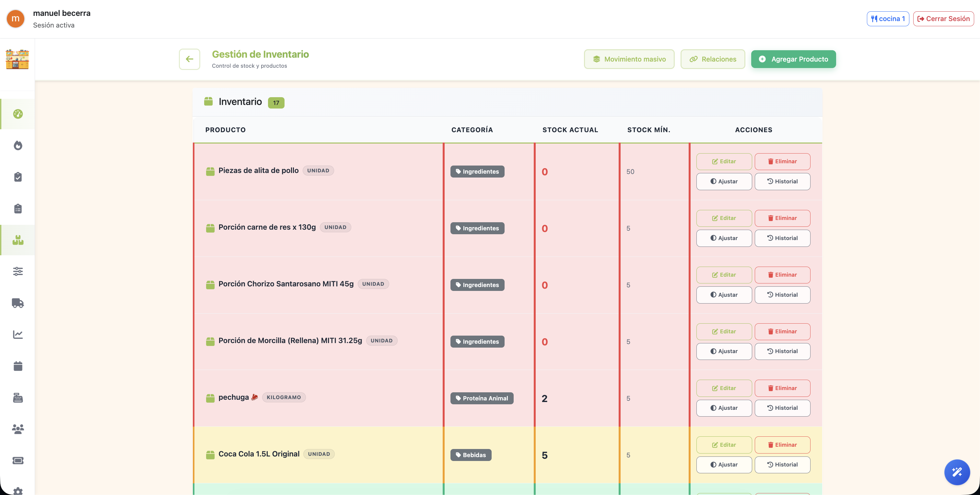The height and width of the screenshot is (495, 980).
Task: Edit Porción de Morcilla (Rellena)
Action: pos(724,331)
